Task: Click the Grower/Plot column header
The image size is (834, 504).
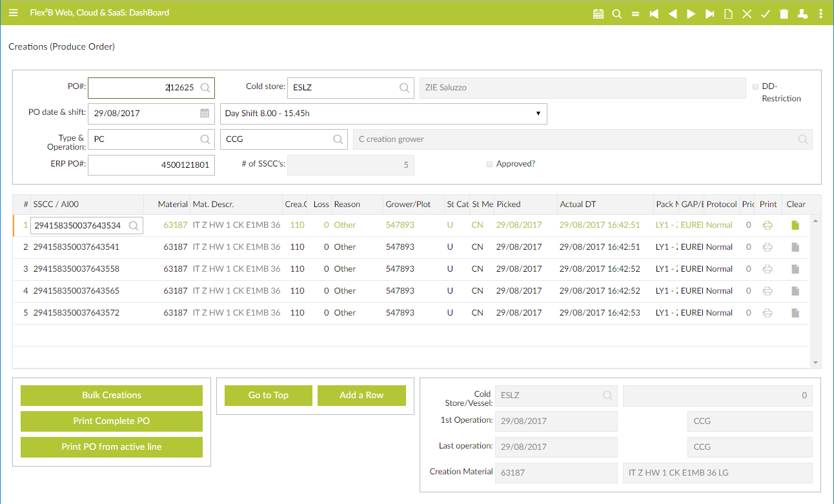Action: coord(408,205)
